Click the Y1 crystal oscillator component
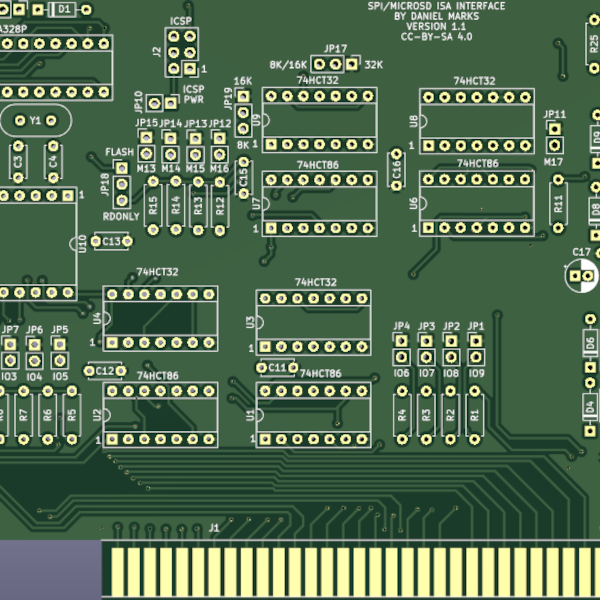Screen dimensions: 600x600 (x=35, y=119)
